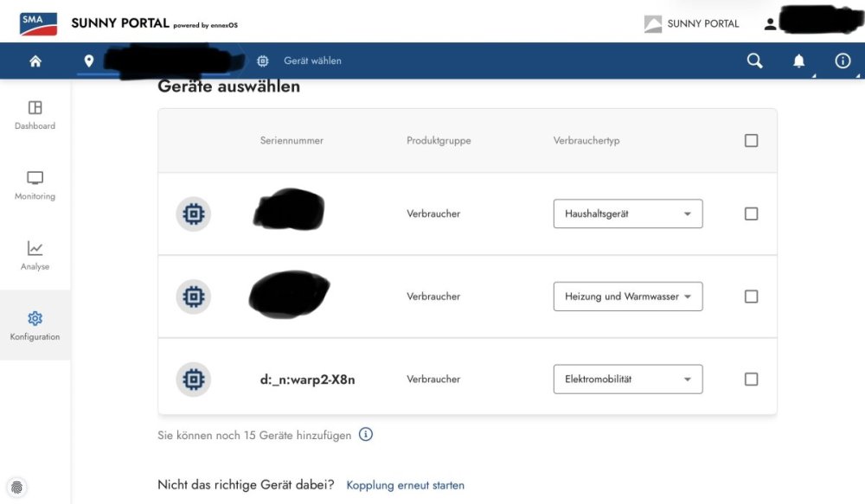Open search with the magnifier icon
Viewport: 865px width, 504px height.
point(754,61)
